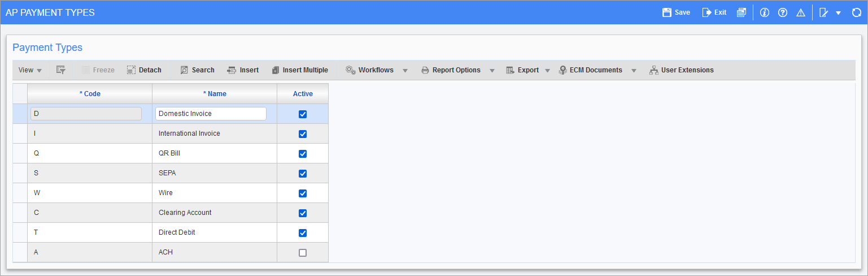Click the Search button
Image resolution: width=868 pixels, height=276 pixels.
pyautogui.click(x=197, y=70)
